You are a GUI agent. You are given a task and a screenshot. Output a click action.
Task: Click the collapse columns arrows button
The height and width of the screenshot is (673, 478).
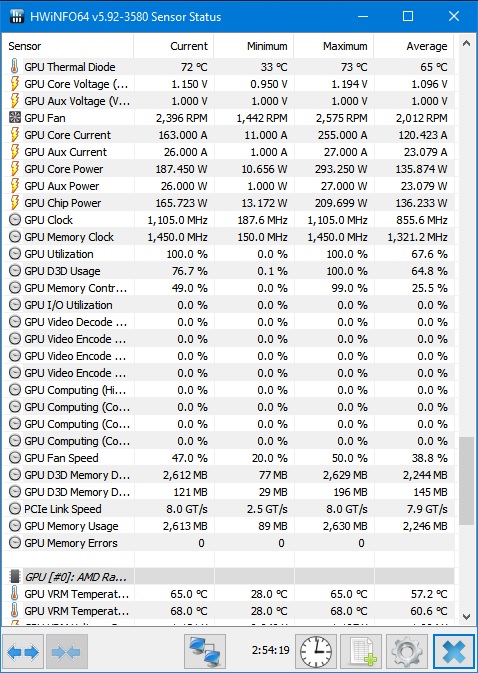point(67,652)
